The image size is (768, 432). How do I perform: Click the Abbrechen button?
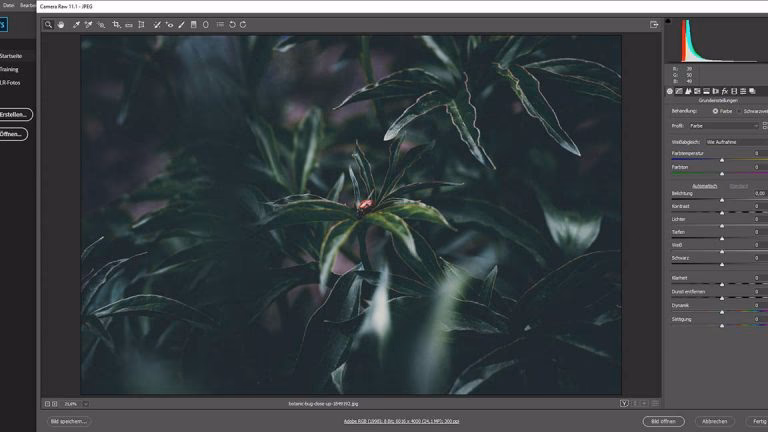(x=715, y=421)
